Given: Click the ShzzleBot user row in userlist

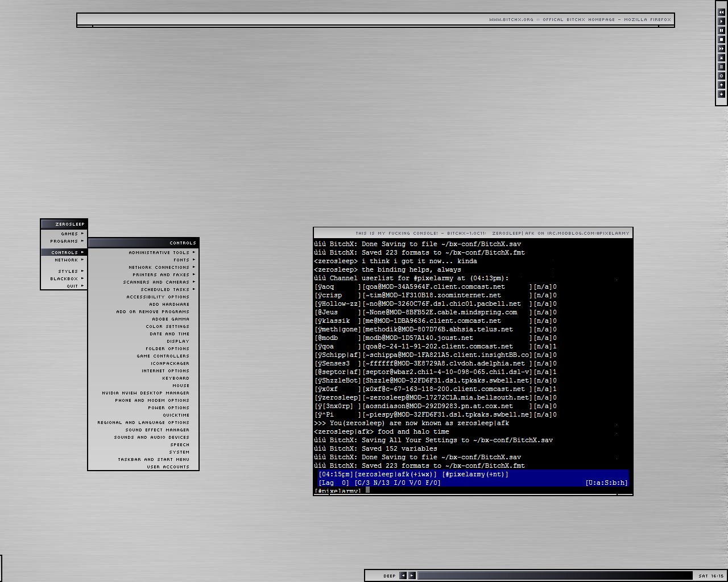Looking at the screenshot, I should pyautogui.click(x=435, y=380).
